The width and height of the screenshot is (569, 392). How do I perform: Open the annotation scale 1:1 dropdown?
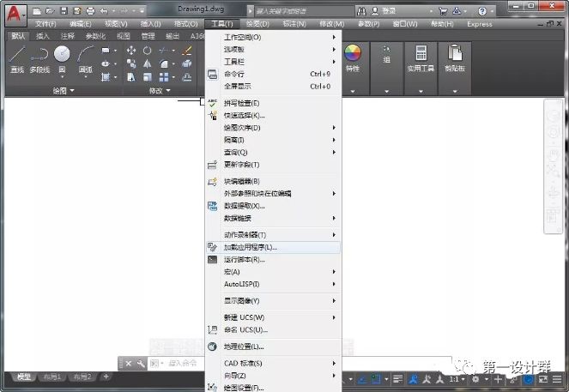(x=457, y=379)
